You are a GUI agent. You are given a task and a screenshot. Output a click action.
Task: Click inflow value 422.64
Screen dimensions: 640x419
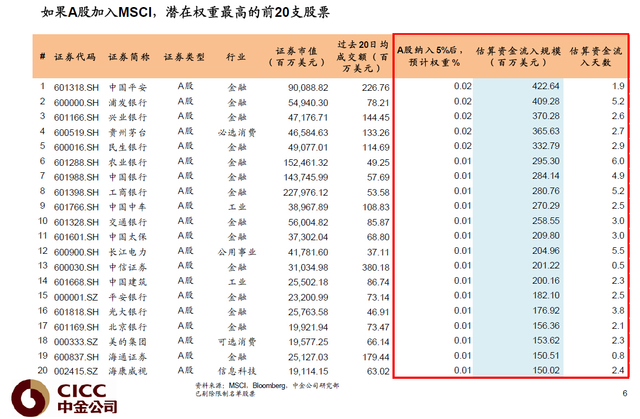coord(546,86)
